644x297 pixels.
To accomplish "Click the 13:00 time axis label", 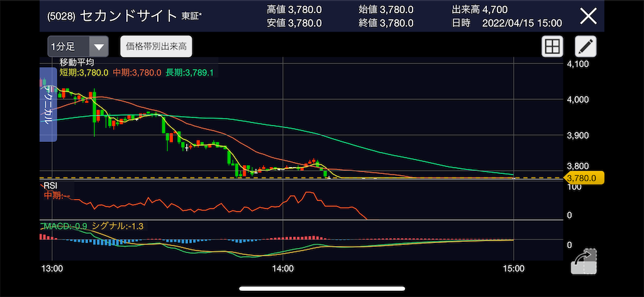I will pyautogui.click(x=53, y=269).
